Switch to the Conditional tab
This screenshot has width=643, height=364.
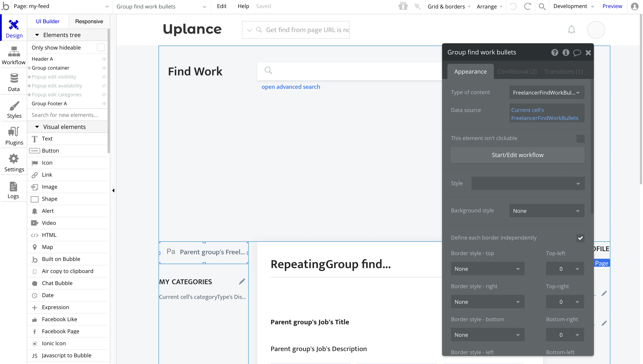coord(517,72)
